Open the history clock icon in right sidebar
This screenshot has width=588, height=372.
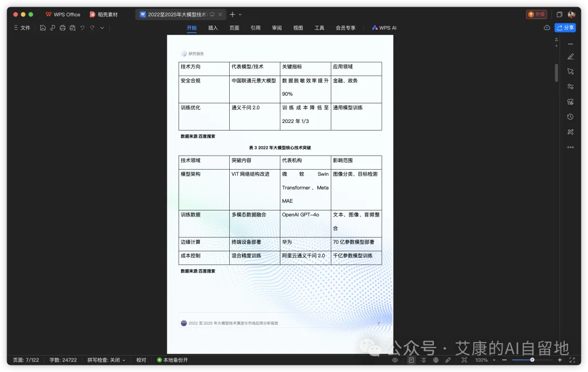[571, 117]
